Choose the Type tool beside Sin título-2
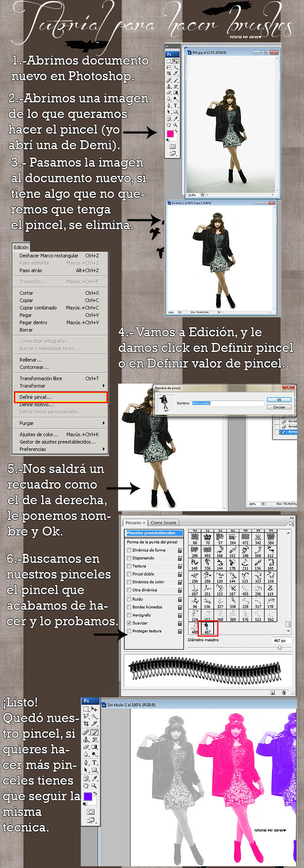This screenshot has width=304, height=868. 94,763
